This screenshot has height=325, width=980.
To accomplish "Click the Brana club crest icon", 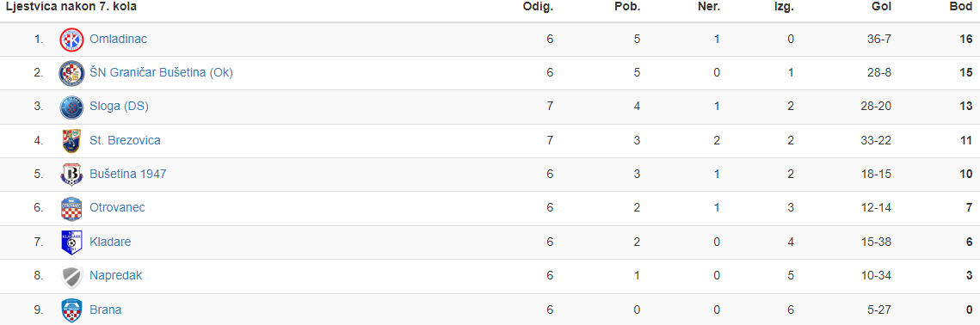I will [x=71, y=310].
